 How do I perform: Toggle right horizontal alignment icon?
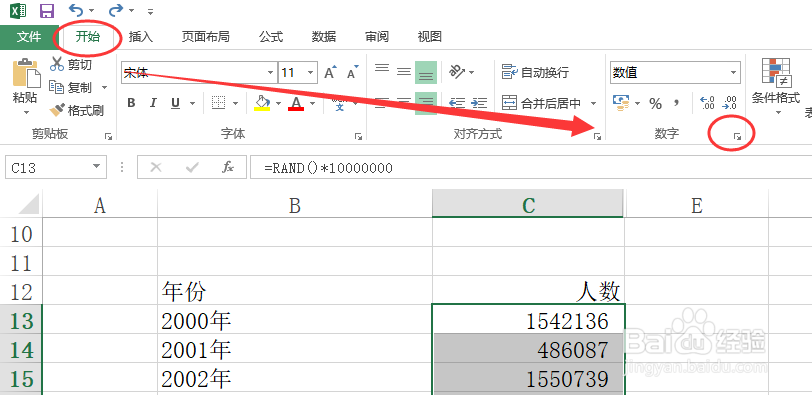(x=426, y=103)
